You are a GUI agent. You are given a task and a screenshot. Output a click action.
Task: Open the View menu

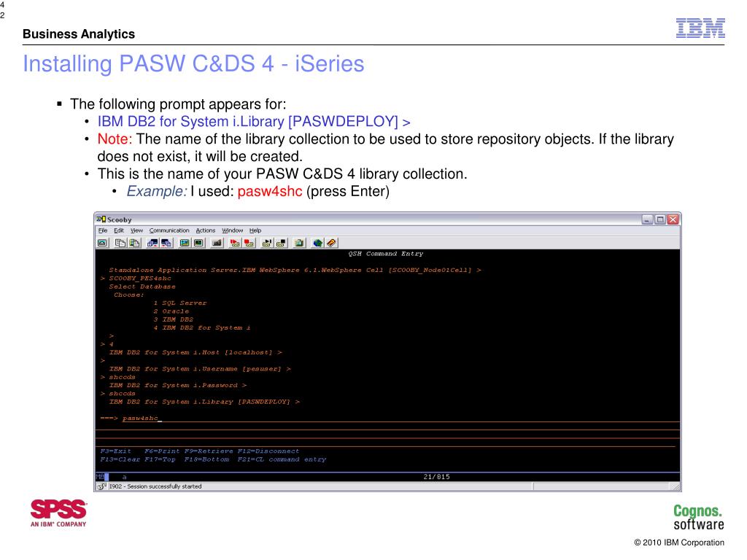pos(136,230)
